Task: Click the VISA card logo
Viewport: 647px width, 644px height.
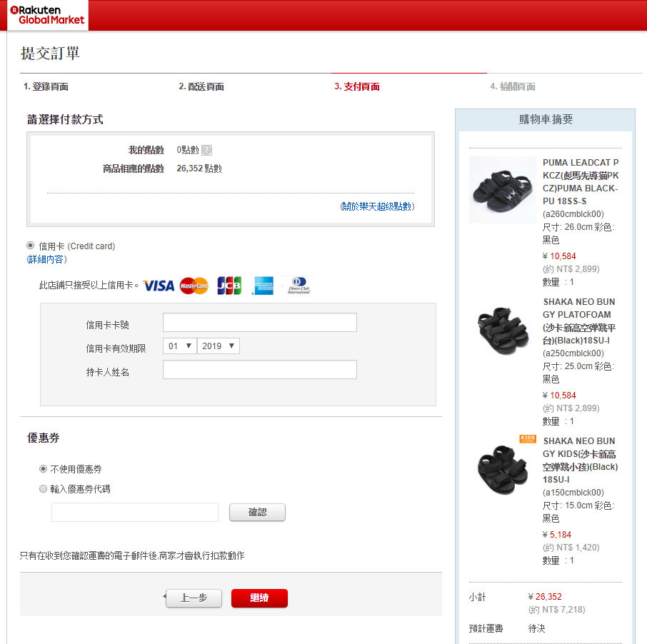Action: [159, 286]
